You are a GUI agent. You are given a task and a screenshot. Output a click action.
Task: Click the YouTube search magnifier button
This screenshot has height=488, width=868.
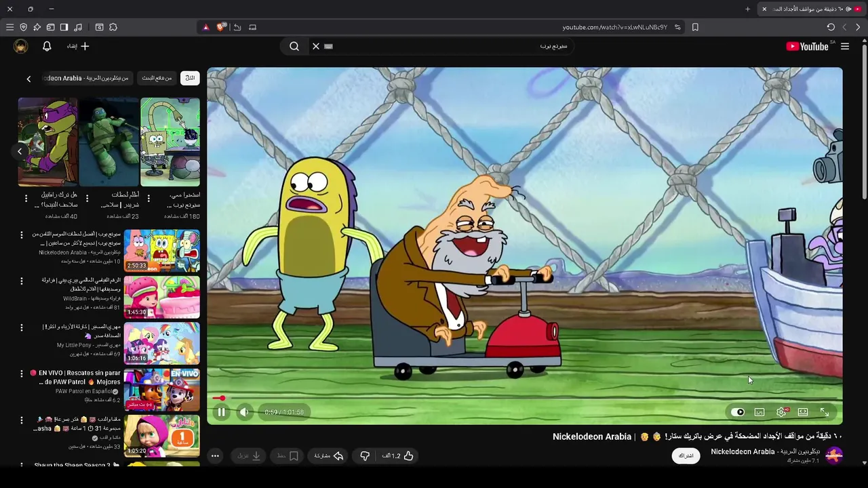[294, 46]
